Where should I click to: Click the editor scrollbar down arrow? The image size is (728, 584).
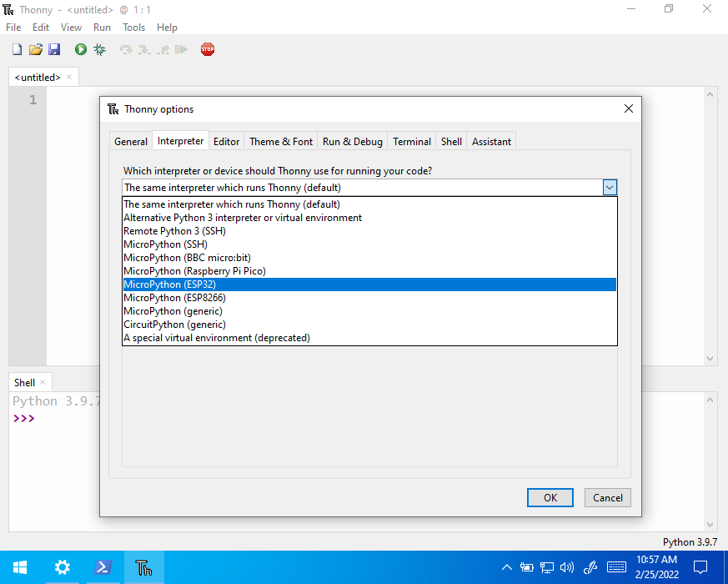pos(710,358)
